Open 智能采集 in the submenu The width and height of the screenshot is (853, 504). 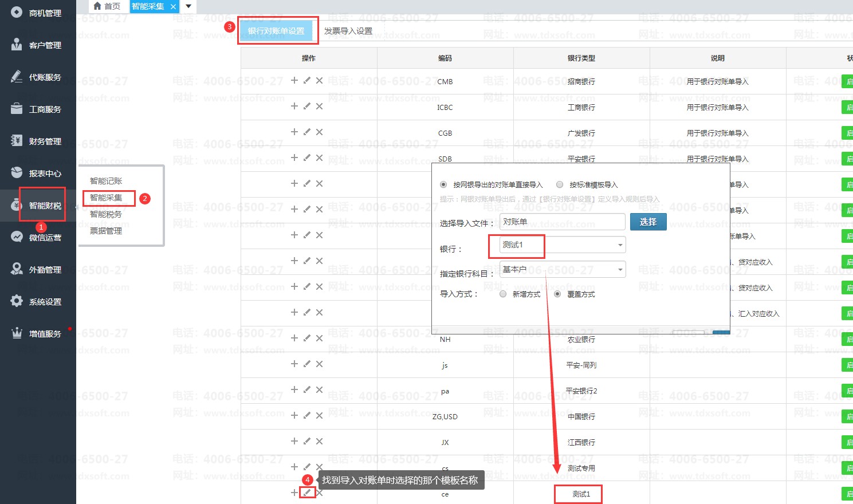(106, 198)
